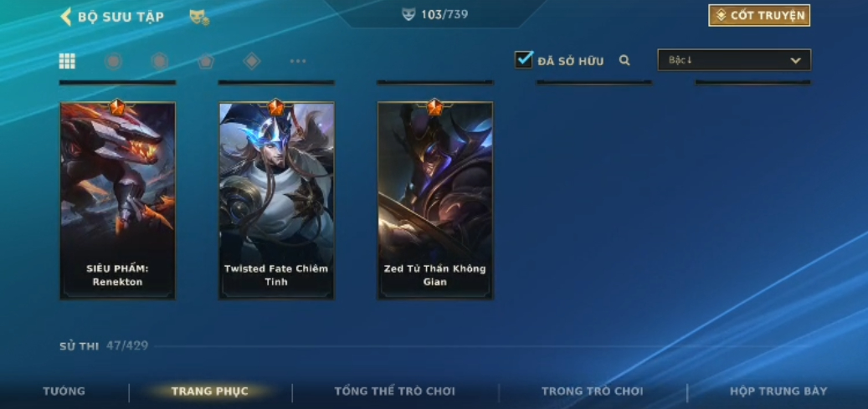Open the Hộp Trưng Bày tab
The height and width of the screenshot is (409, 868).
tap(778, 391)
